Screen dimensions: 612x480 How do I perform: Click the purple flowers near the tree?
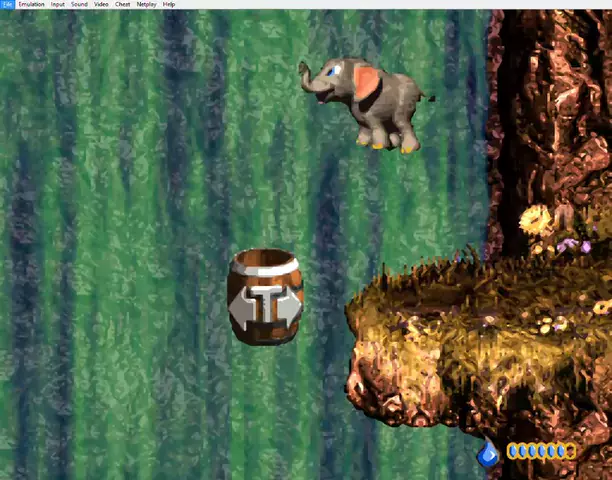(573, 245)
